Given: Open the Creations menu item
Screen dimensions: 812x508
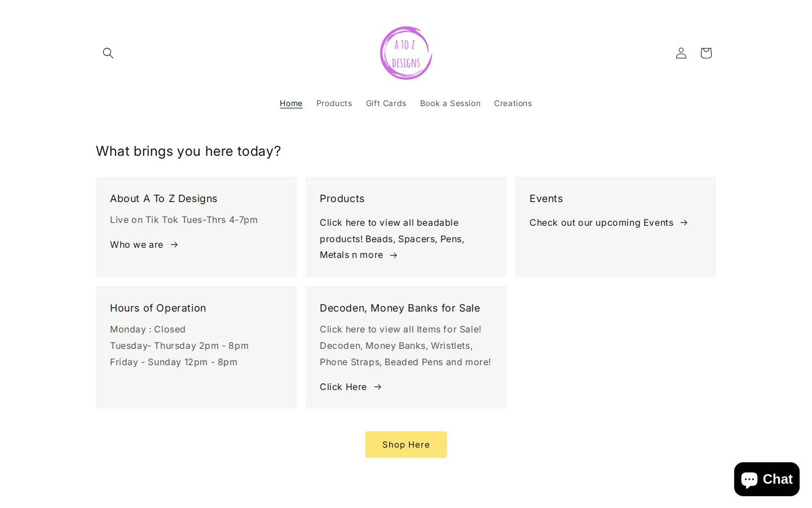Looking at the screenshot, I should [x=513, y=103].
